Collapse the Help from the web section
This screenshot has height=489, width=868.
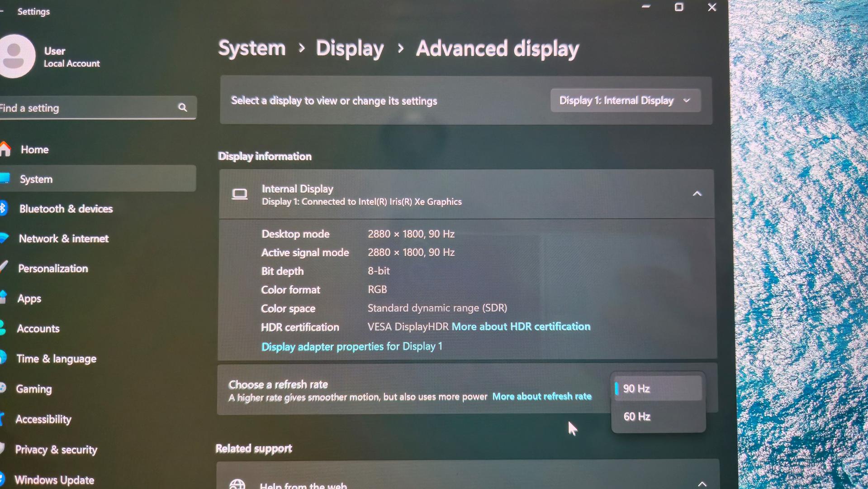click(x=702, y=484)
